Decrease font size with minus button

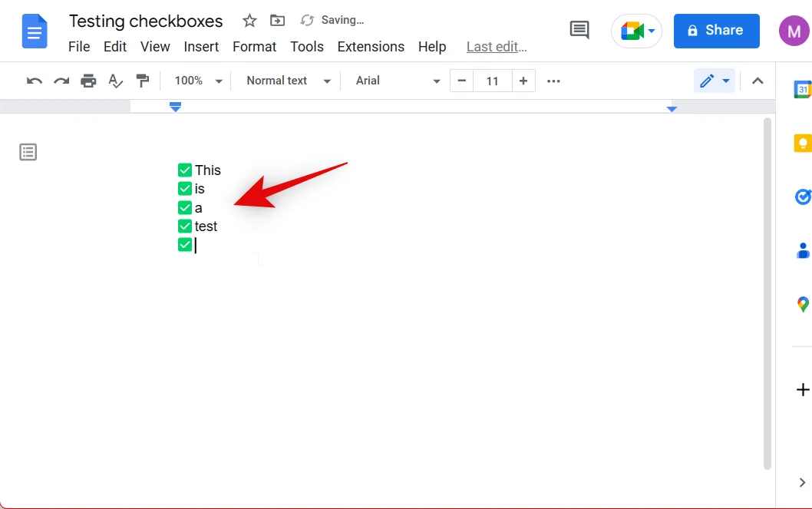point(462,81)
